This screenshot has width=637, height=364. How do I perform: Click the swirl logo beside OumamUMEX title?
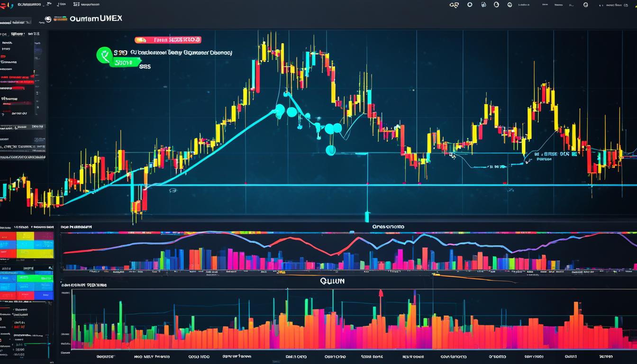(x=47, y=19)
